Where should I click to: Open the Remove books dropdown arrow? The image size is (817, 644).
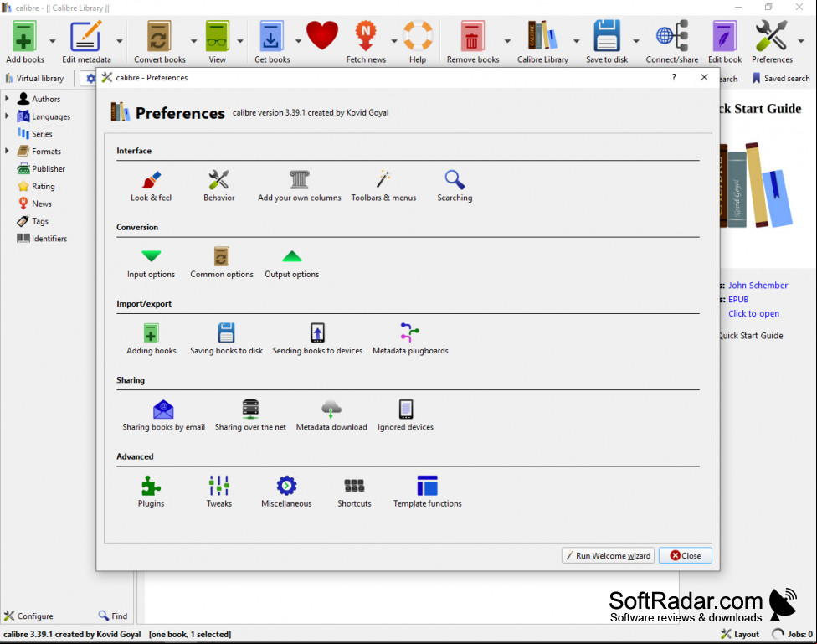[x=507, y=41]
